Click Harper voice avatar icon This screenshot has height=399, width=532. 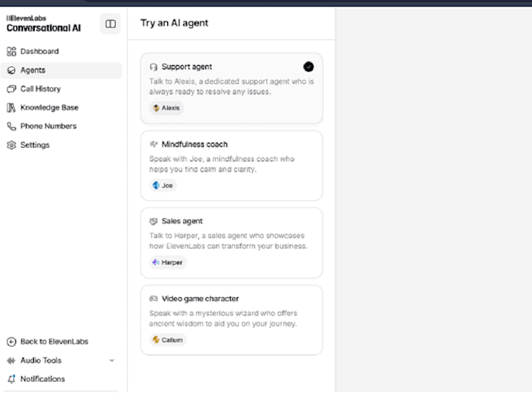(x=156, y=262)
